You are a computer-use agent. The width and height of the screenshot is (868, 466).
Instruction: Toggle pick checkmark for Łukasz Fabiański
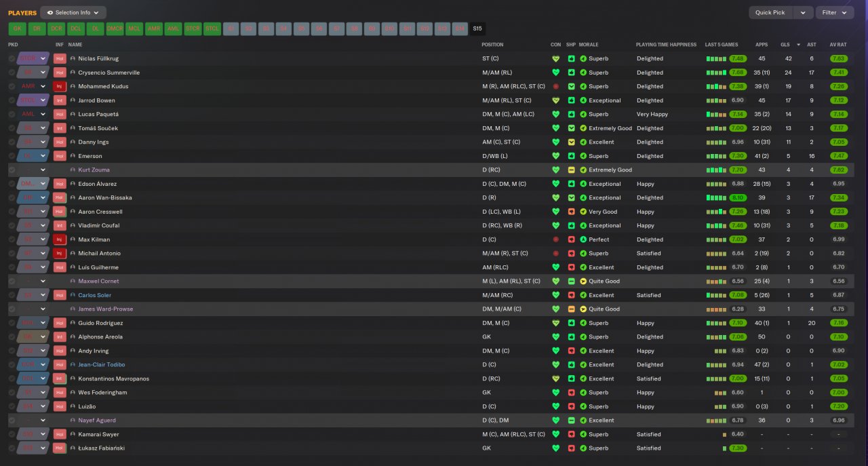(x=12, y=448)
